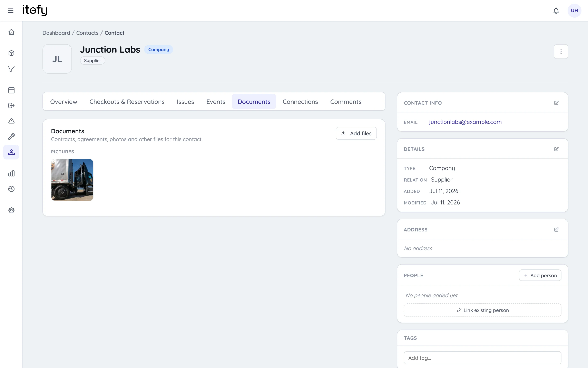The height and width of the screenshot is (368, 588).
Task: Select the contacts people sidebar icon
Action: coord(11,152)
